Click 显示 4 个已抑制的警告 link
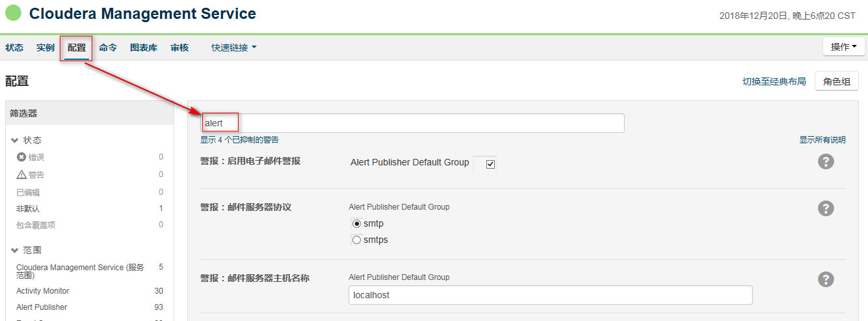Viewport: 868px width, 321px height. click(x=240, y=140)
